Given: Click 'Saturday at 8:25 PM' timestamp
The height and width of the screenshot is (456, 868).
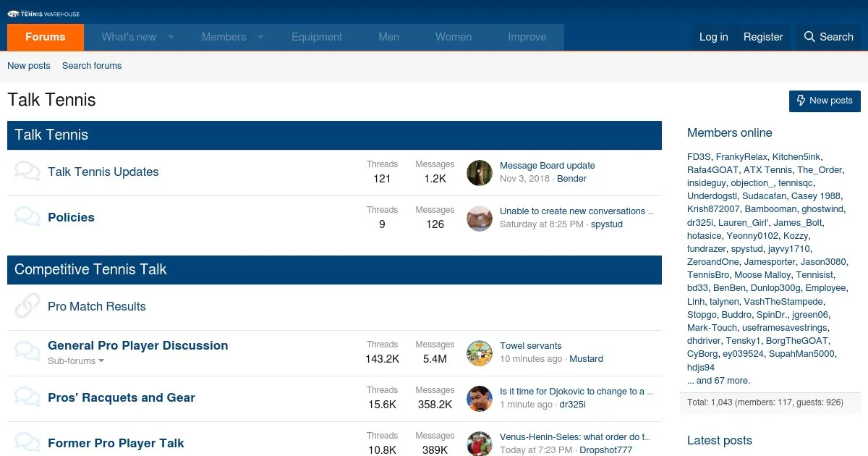Looking at the screenshot, I should click(542, 224).
